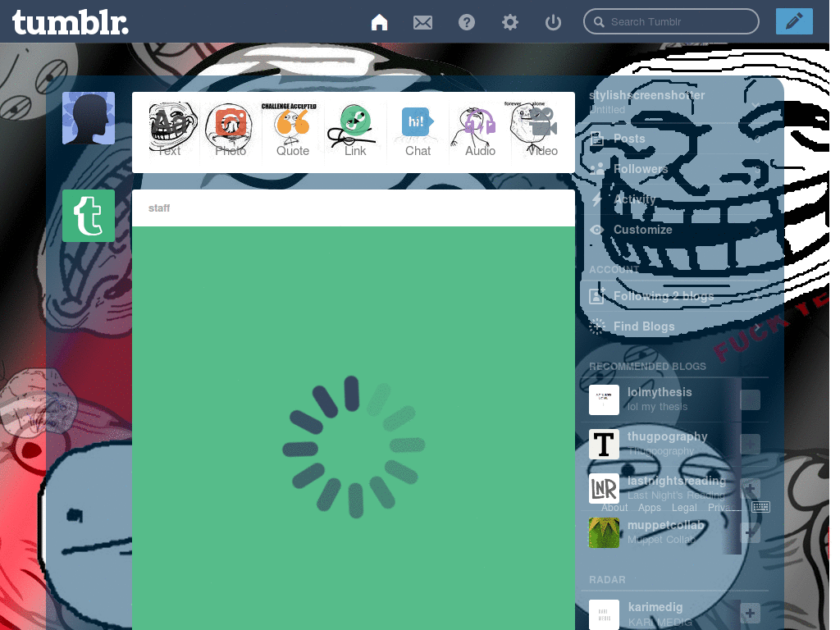Click the Tumblr logo
Image resolution: width=840 pixels, height=630 pixels.
[x=71, y=22]
